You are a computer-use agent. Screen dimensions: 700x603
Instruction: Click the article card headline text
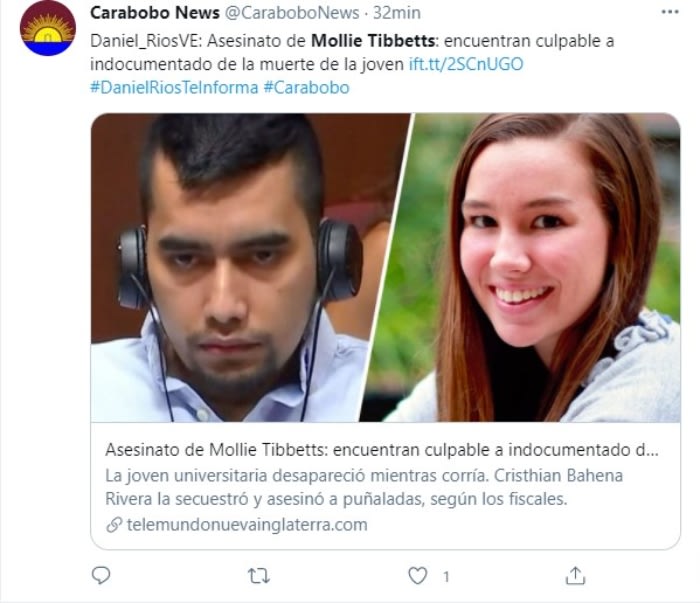click(x=382, y=450)
